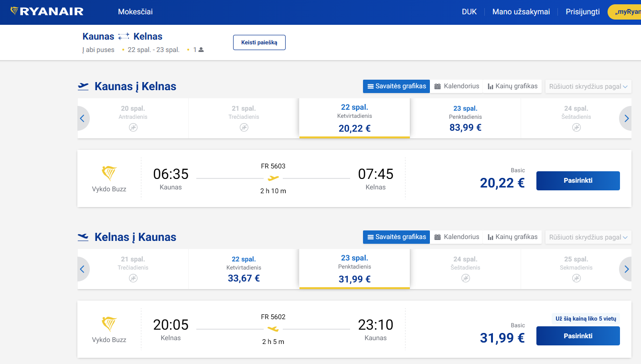Click Pasirinkti for flight FR 5602

(x=578, y=336)
